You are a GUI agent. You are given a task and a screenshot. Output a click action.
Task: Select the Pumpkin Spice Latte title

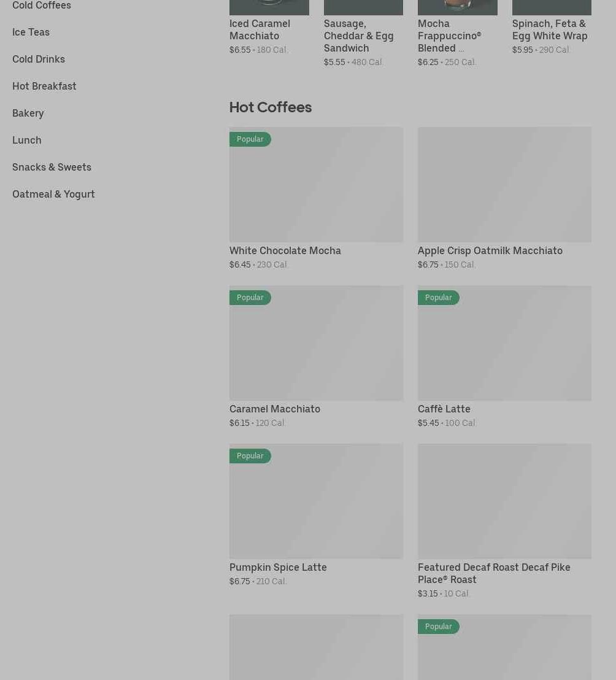278,567
